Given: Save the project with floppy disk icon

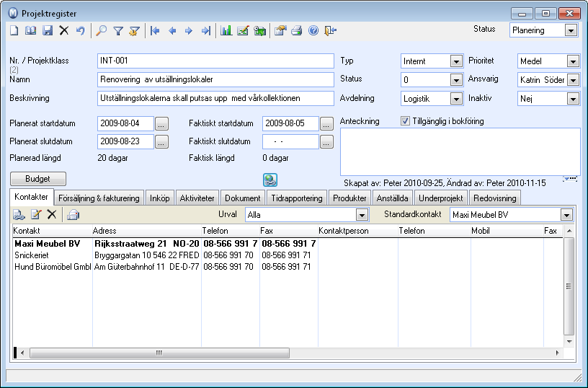Looking at the screenshot, I should tap(48, 30).
